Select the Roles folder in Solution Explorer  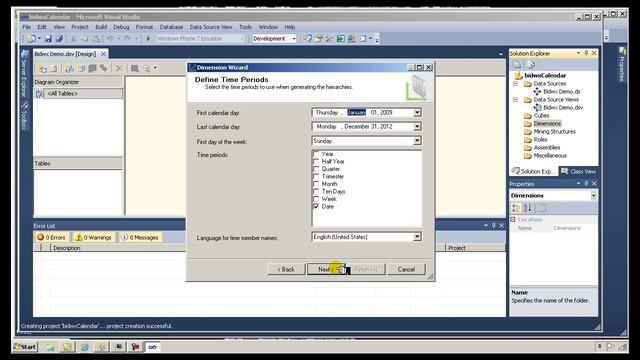[540, 140]
